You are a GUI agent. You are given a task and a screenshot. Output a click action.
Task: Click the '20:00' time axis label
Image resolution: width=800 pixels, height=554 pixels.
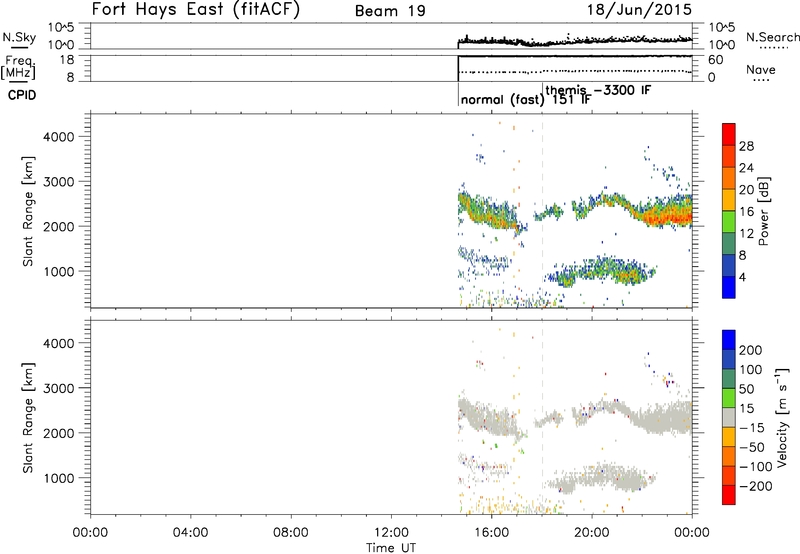click(x=592, y=533)
